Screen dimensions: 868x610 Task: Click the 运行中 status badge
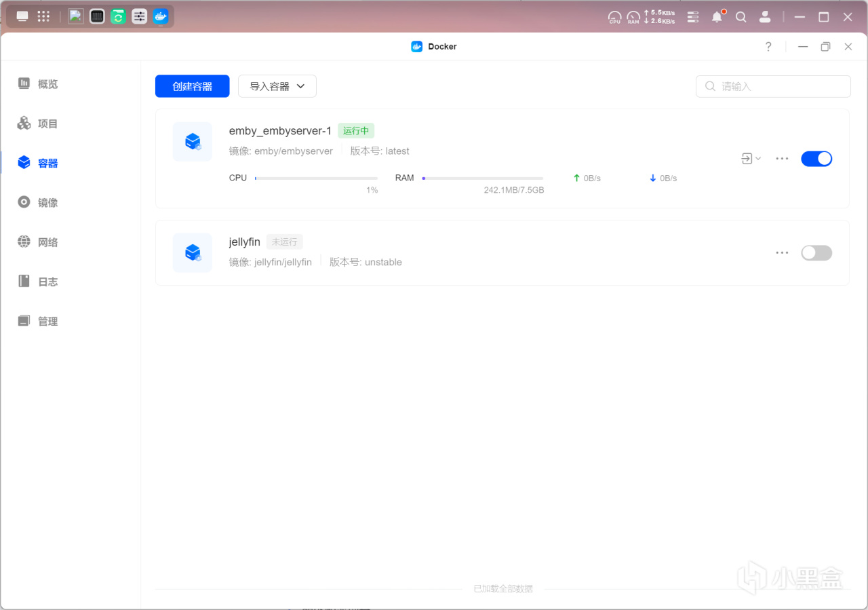tap(356, 130)
